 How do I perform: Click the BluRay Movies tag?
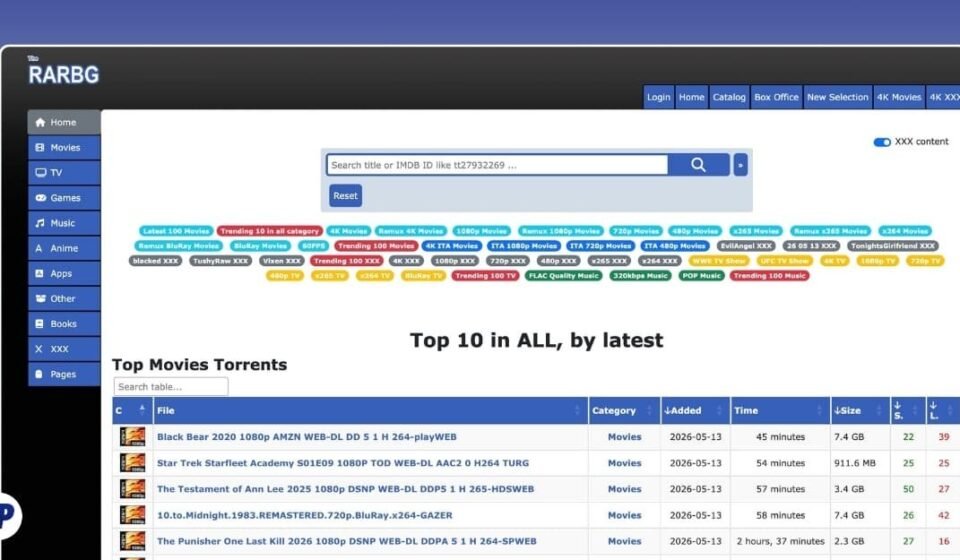point(260,245)
